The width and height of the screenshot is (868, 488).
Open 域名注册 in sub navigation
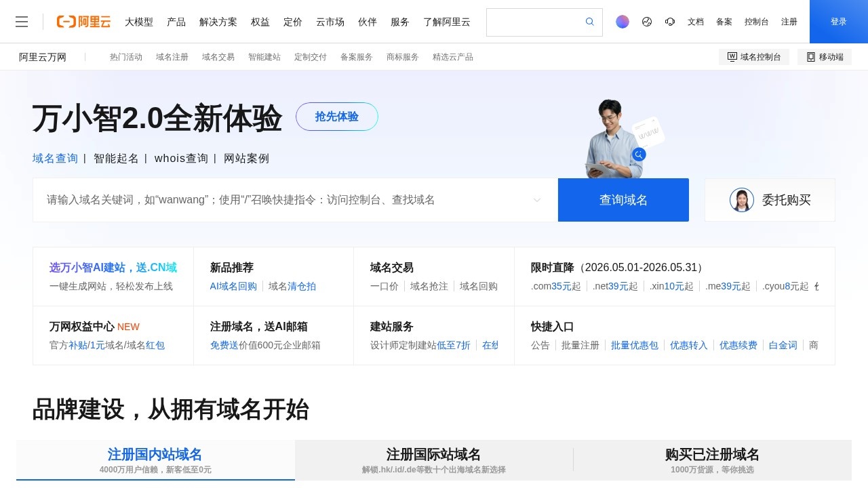[172, 57]
